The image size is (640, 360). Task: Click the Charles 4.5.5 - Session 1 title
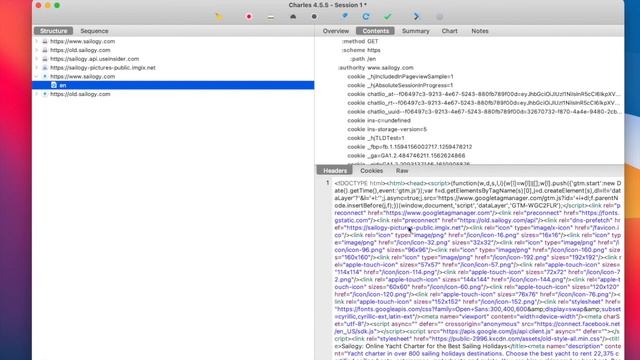click(x=327, y=5)
